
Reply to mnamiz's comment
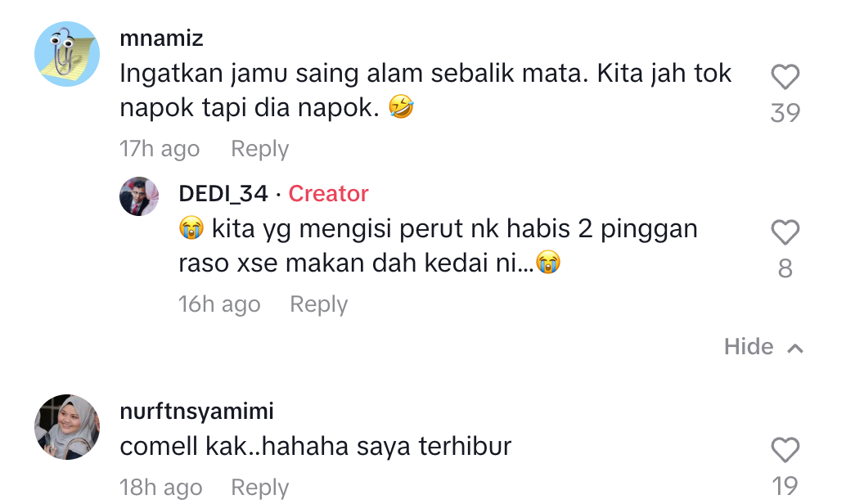point(259,149)
